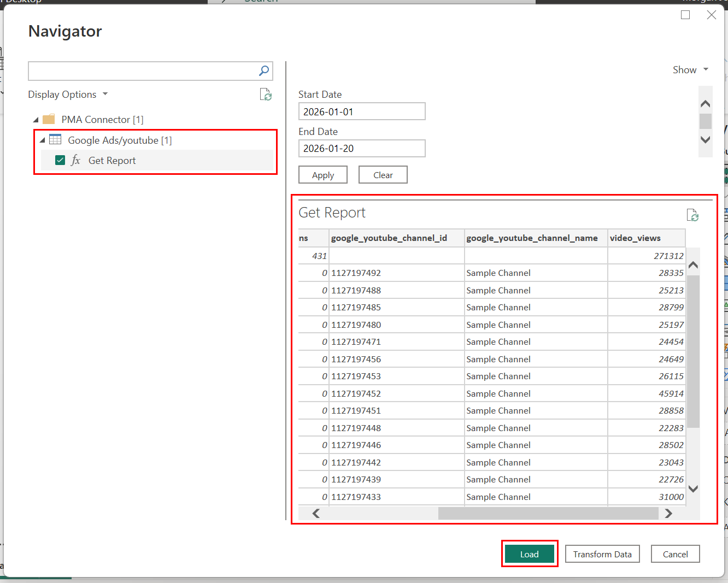Viewport: 728px width, 583px height.
Task: Click the Apply button
Action: click(x=323, y=175)
